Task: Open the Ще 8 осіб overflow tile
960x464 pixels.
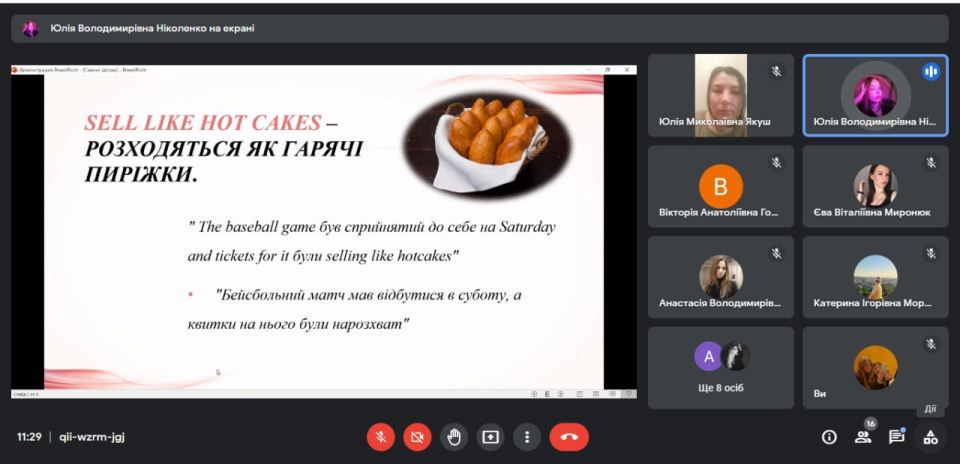Action: 721,368
